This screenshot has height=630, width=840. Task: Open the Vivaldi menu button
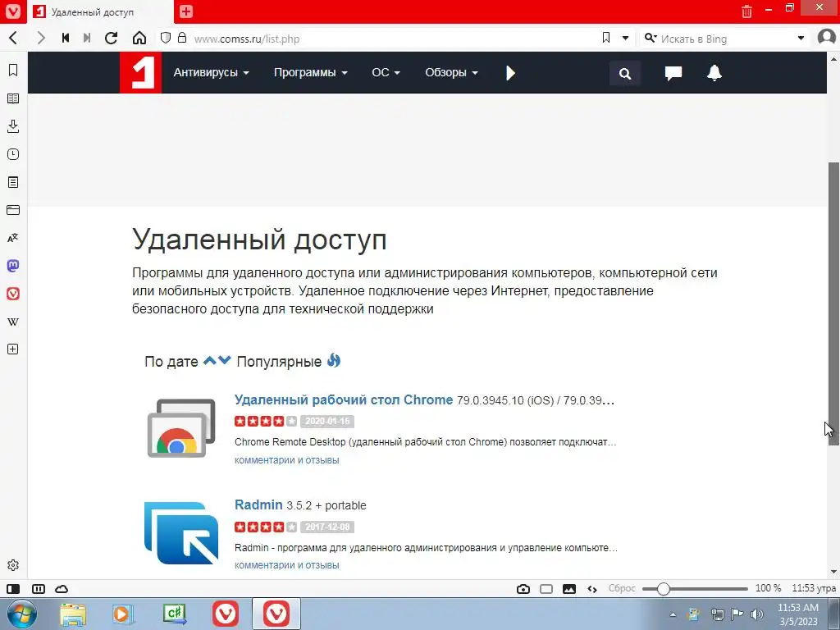[x=13, y=11]
